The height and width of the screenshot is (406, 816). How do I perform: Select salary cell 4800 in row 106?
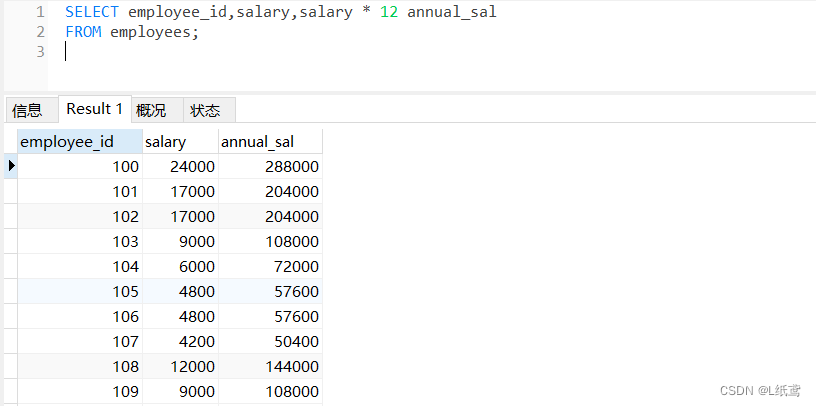[x=180, y=316]
